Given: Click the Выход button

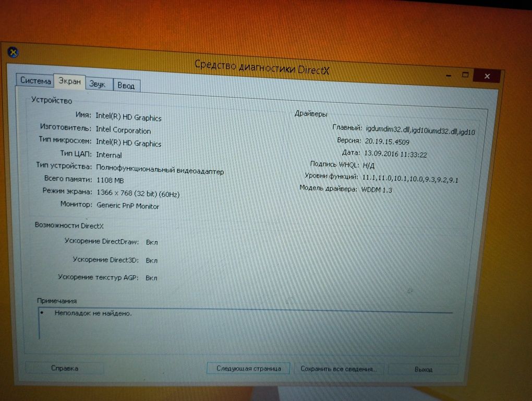Looking at the screenshot, I should 424,370.
